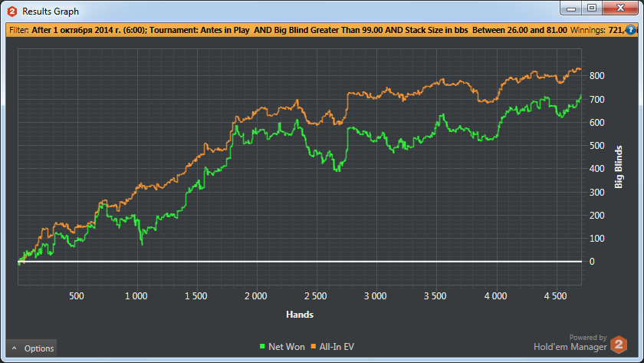The image size is (644, 363).
Task: Click the 2 000 tick on Hands axis
Action: 255,296
